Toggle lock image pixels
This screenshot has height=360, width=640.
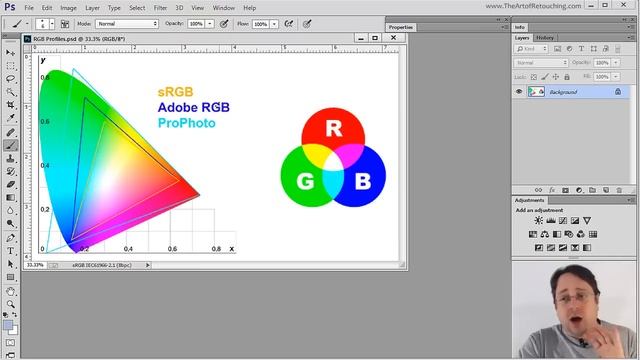[x=544, y=77]
